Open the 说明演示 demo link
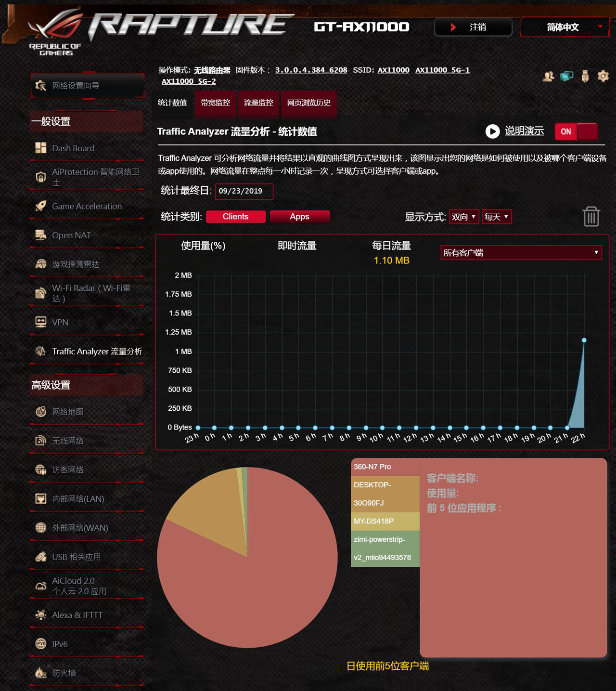This screenshot has width=616, height=691. [x=525, y=131]
